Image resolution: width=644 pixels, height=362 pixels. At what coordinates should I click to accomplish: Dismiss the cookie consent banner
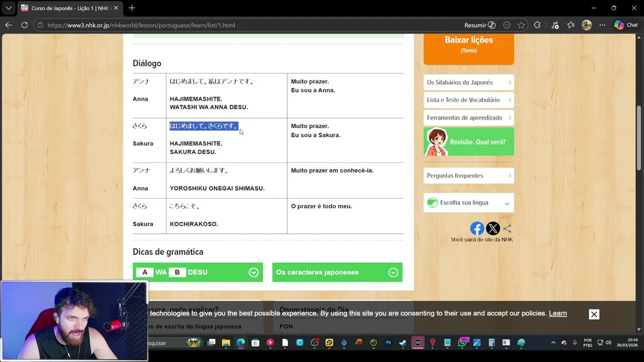tap(594, 314)
